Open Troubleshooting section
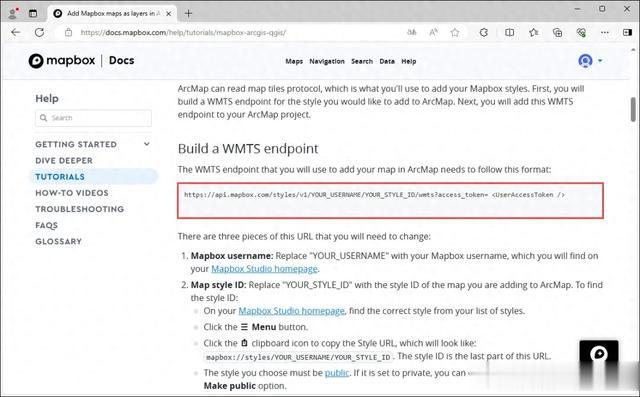 (x=80, y=209)
